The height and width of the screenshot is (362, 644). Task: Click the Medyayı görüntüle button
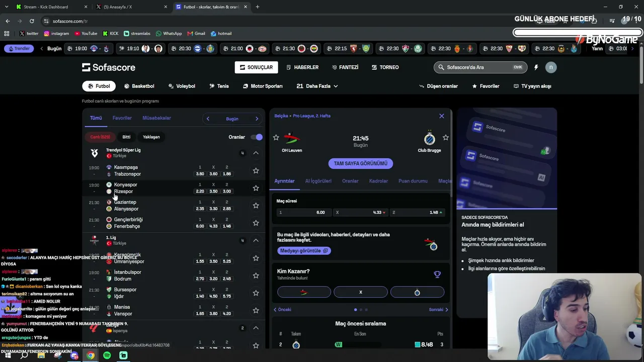(304, 250)
